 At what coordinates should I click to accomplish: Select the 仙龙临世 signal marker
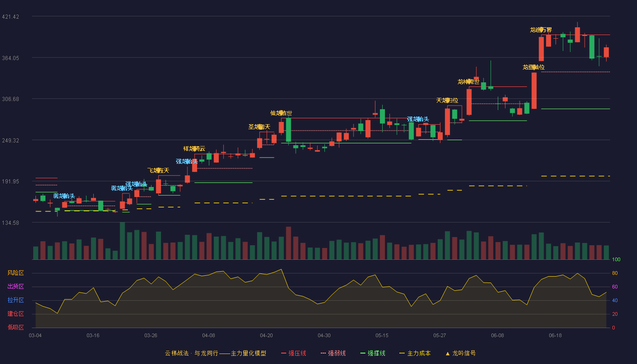coord(281,113)
